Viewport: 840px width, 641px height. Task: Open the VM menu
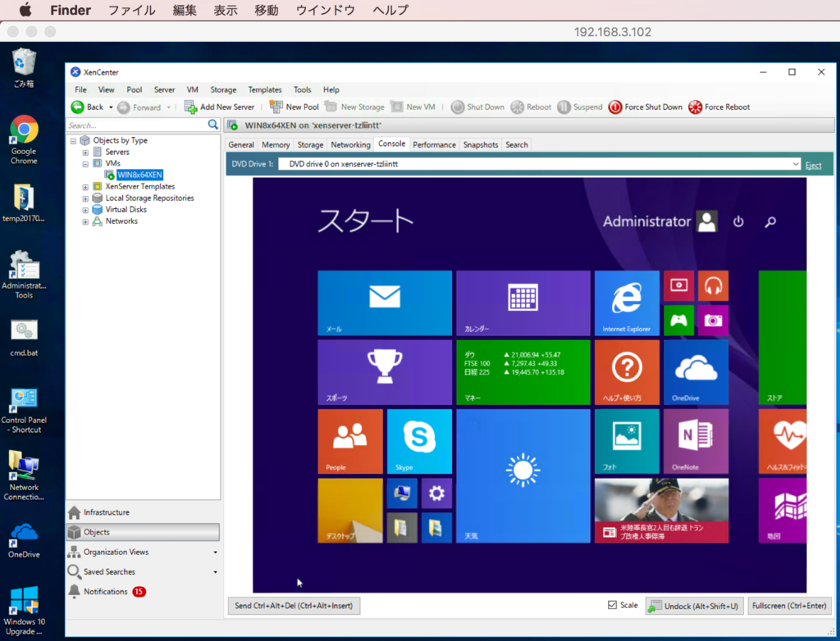point(192,89)
